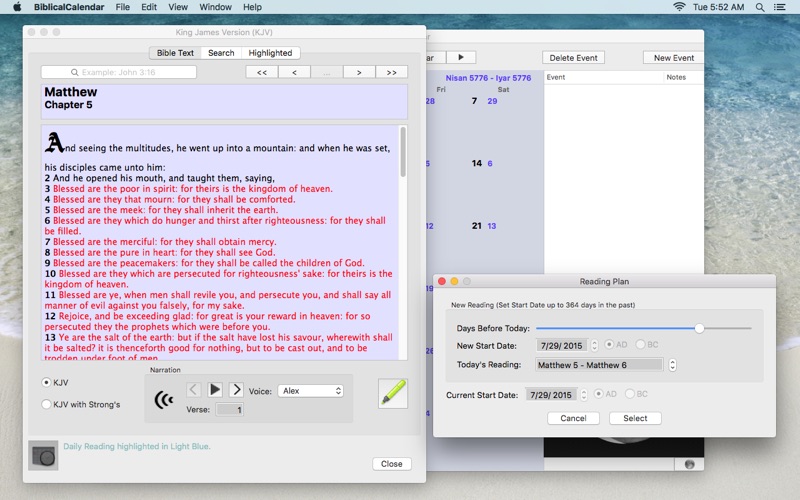Click Select in Reading Plan dialog

pos(635,418)
